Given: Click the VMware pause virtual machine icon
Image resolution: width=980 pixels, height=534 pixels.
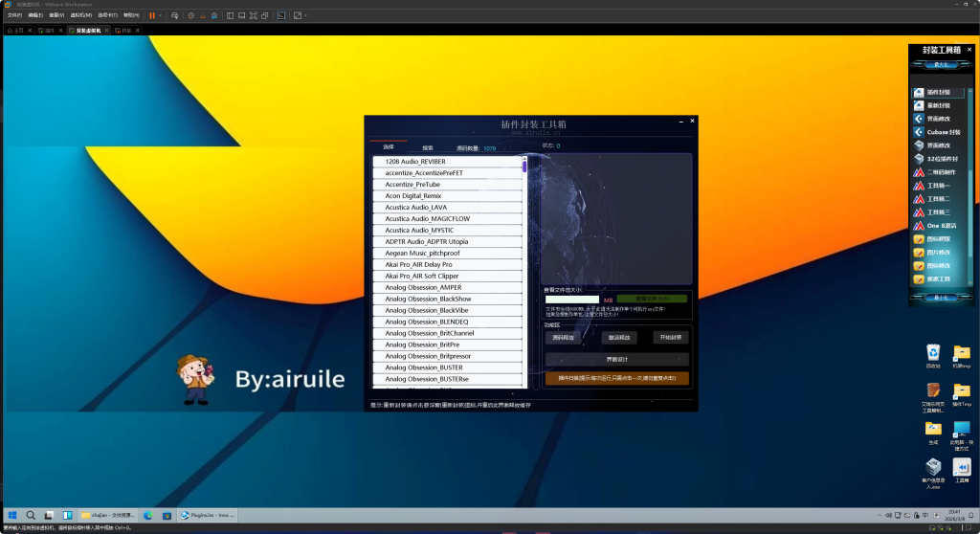Looking at the screenshot, I should pyautogui.click(x=151, y=16).
